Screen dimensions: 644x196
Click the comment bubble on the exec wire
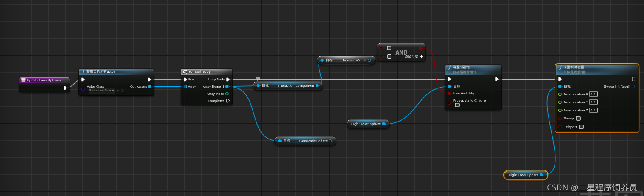(258, 79)
